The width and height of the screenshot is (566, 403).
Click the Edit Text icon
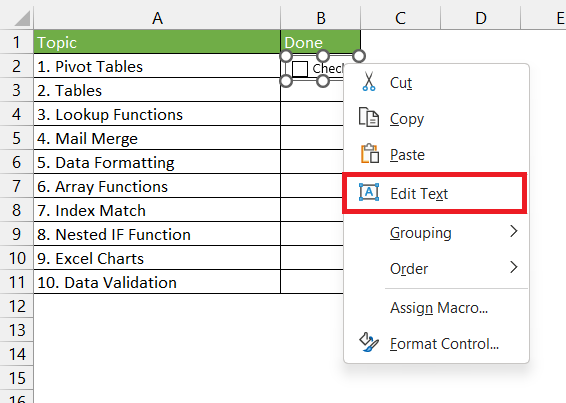click(369, 192)
